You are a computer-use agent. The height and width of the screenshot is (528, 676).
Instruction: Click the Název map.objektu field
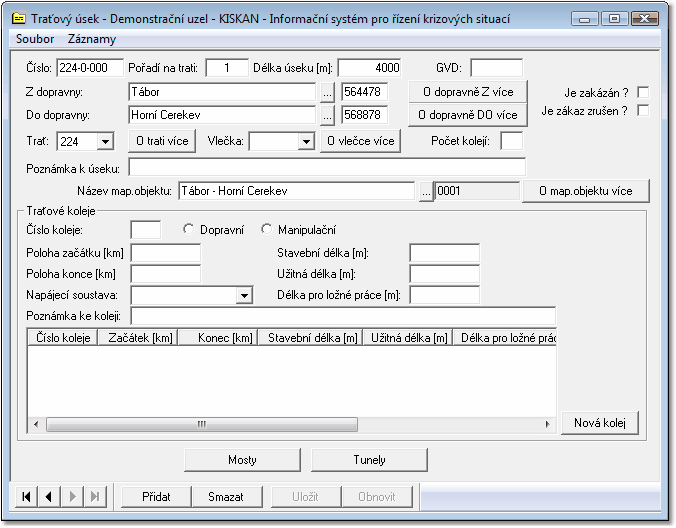pos(297,191)
